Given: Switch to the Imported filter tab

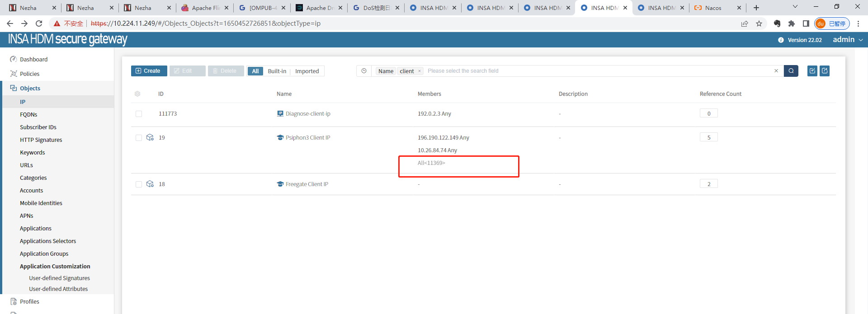Looking at the screenshot, I should tap(307, 71).
